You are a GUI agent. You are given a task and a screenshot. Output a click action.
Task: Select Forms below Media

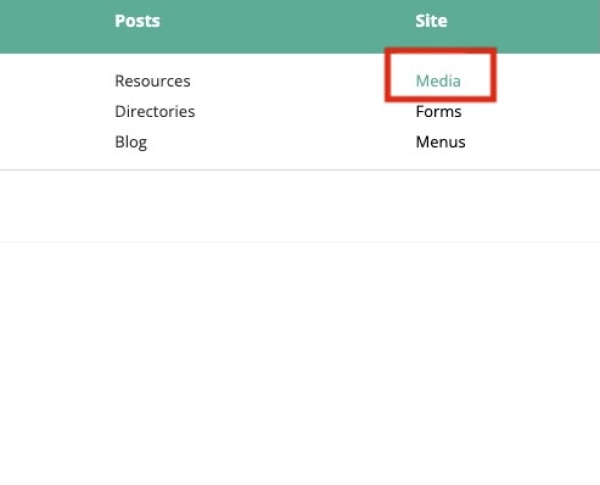click(x=439, y=111)
